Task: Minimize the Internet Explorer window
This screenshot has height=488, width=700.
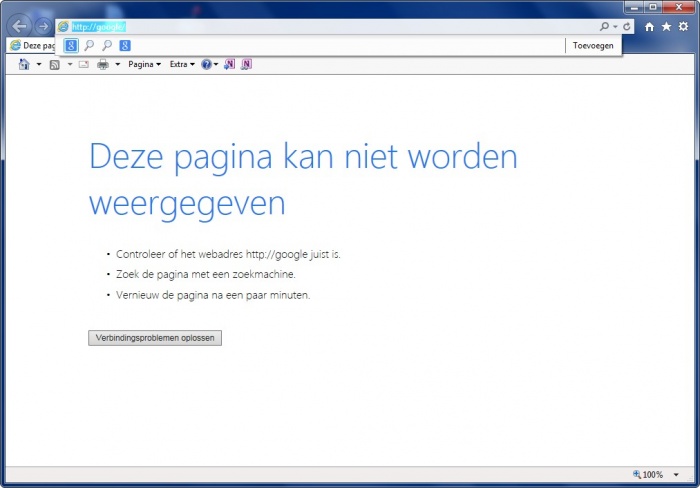Action: 634,7
